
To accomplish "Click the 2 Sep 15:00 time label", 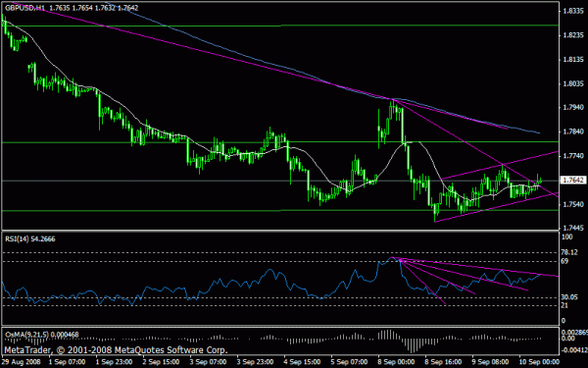I will [160, 362].
